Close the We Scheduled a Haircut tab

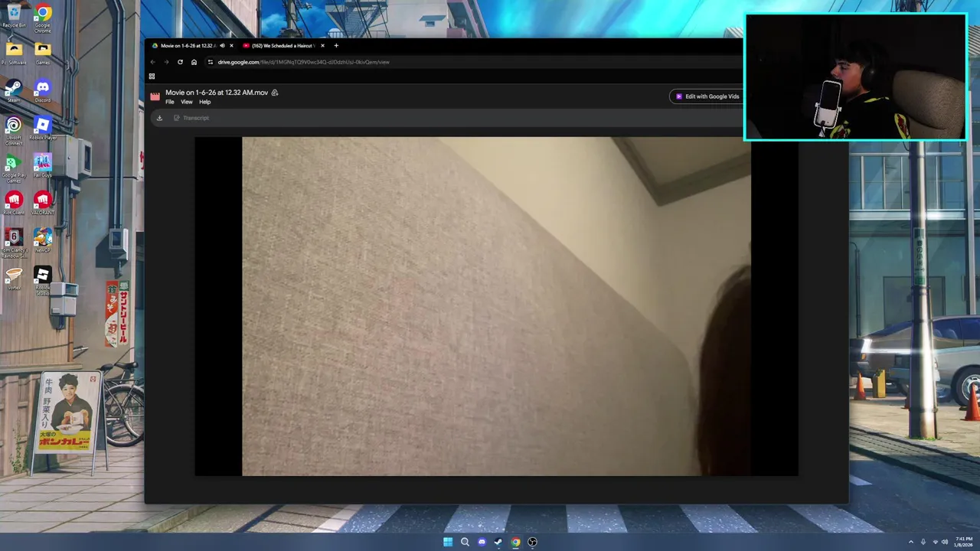tap(322, 45)
